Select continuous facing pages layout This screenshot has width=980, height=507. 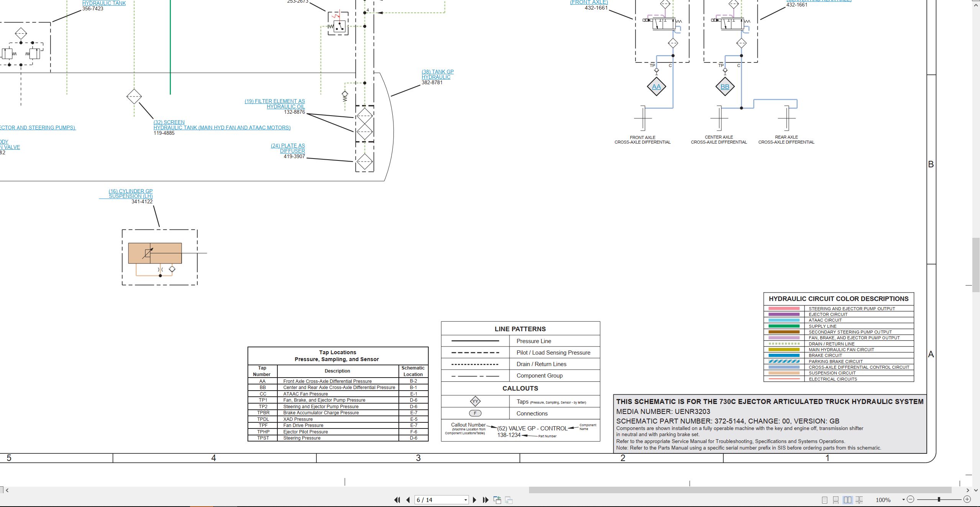859,500
